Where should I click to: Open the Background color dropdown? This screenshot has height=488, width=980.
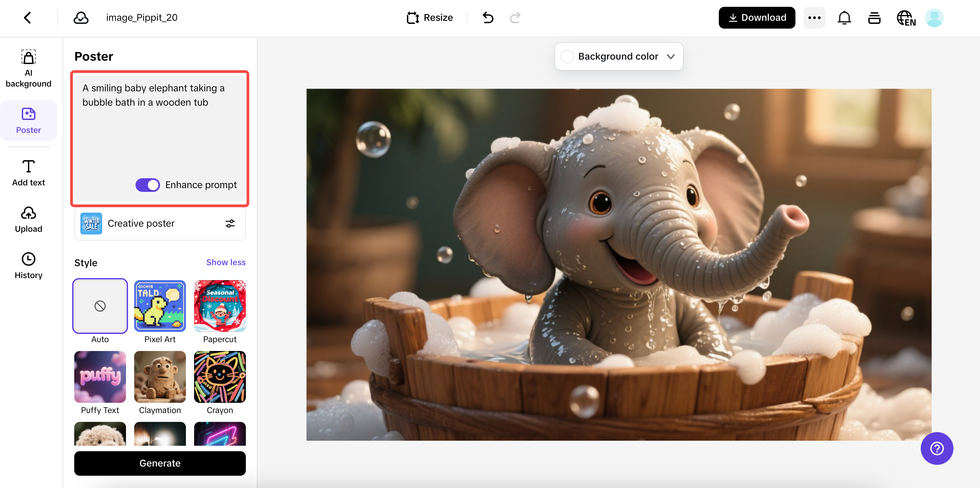[x=618, y=56]
